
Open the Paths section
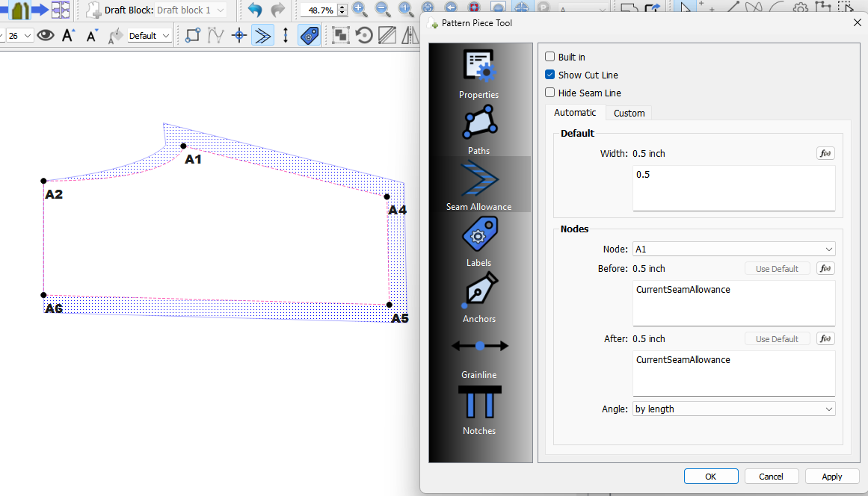point(478,131)
